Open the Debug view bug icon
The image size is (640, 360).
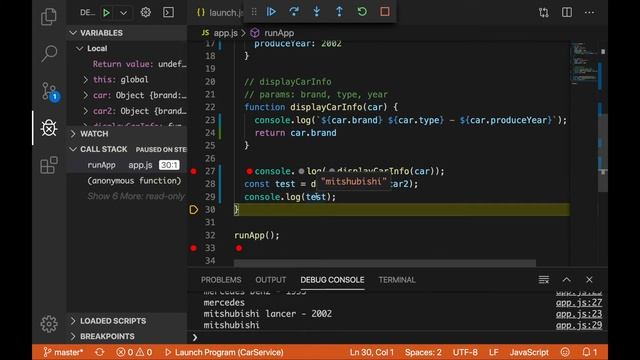(x=49, y=128)
